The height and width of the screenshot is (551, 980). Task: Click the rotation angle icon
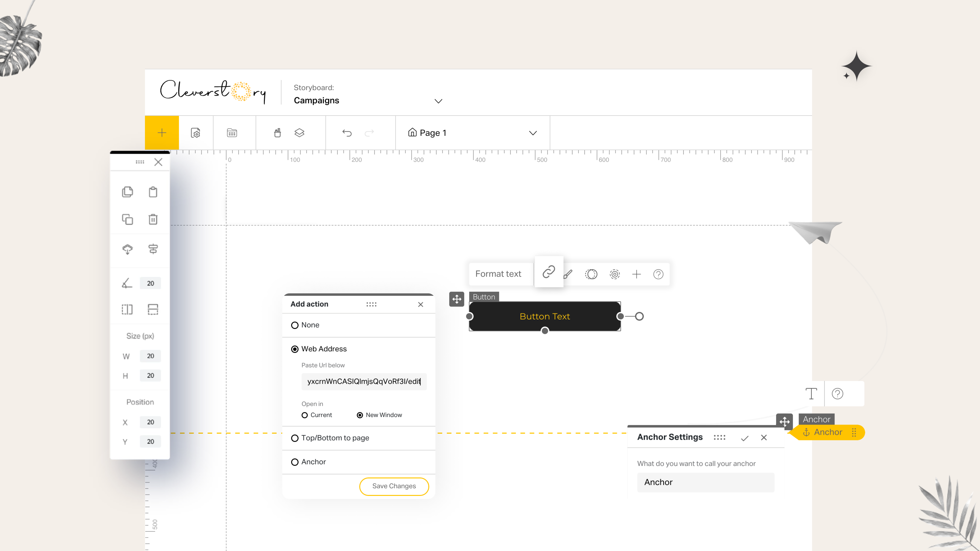pyautogui.click(x=127, y=283)
